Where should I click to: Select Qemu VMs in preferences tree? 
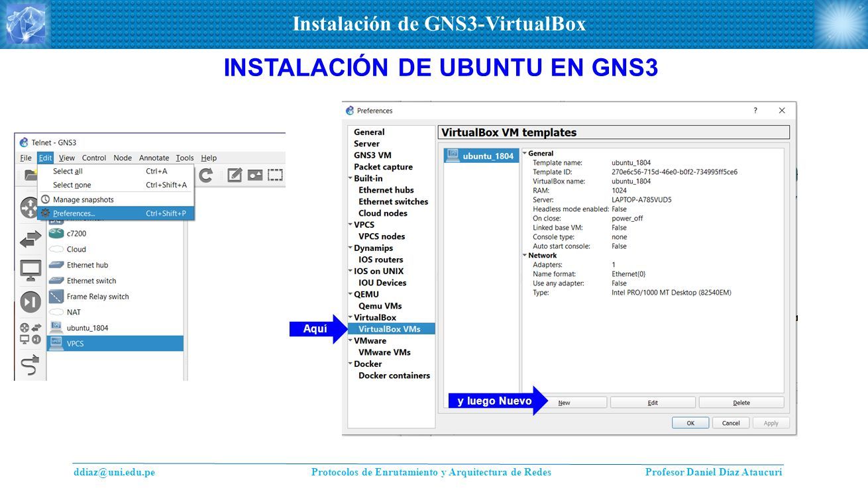pyautogui.click(x=380, y=306)
